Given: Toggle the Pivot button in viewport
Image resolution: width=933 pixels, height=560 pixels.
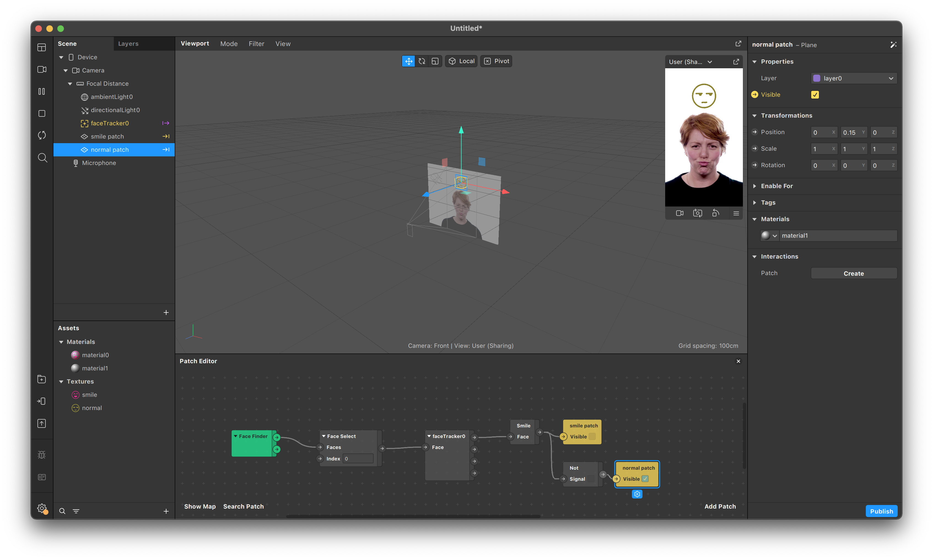Looking at the screenshot, I should click(x=496, y=61).
